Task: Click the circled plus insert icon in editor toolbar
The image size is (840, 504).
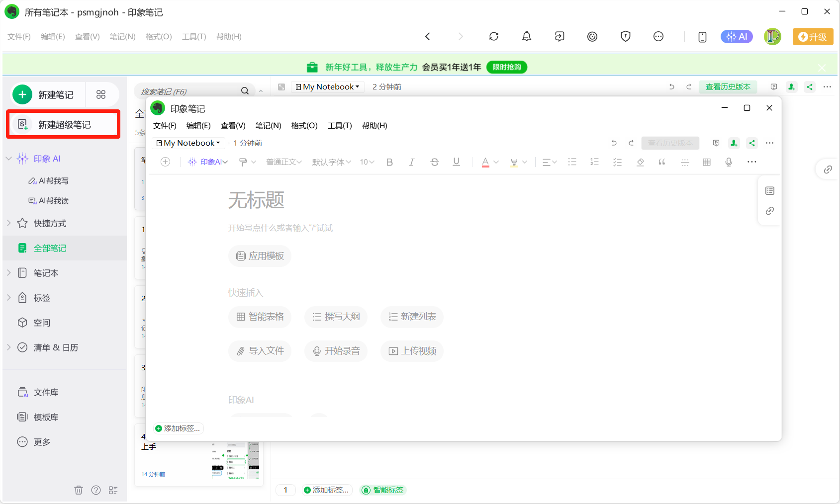Action: tap(166, 162)
